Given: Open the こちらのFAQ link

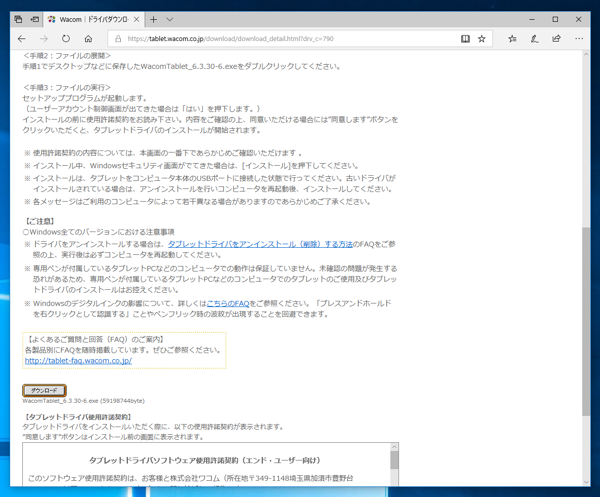Looking at the screenshot, I should (228, 303).
